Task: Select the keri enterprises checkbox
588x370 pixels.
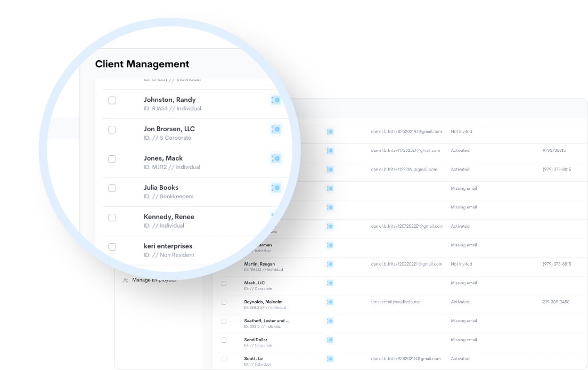Action: pyautogui.click(x=112, y=247)
